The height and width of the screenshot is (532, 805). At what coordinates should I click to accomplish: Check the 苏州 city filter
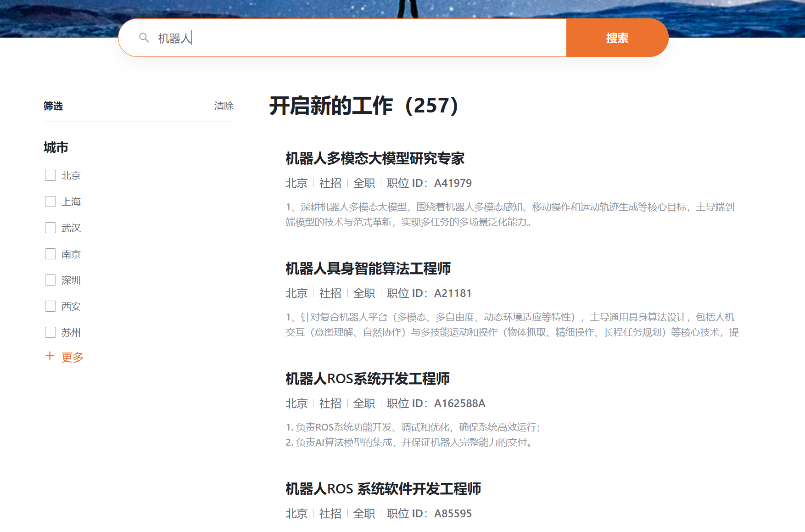tap(50, 332)
